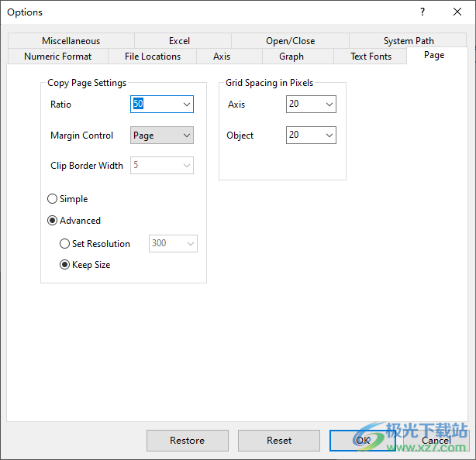Click the Reset button

pos(279,441)
